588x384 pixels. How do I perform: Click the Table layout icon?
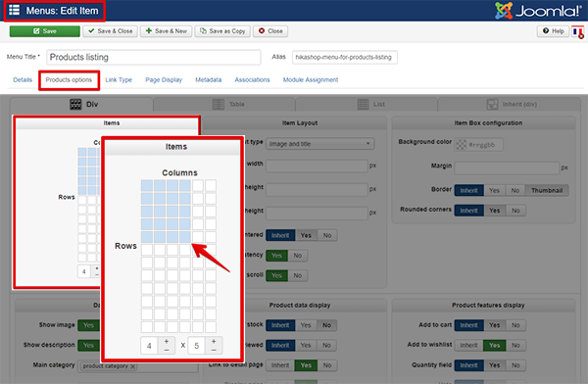[x=219, y=104]
